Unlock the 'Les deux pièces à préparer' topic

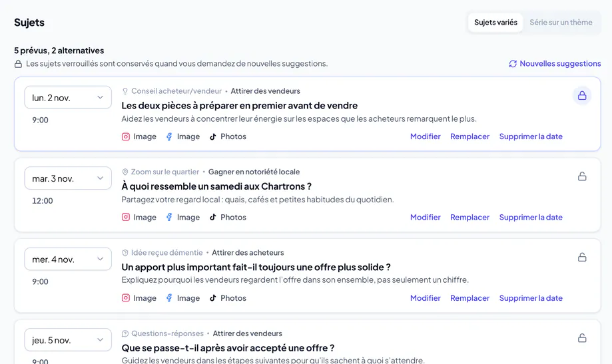click(x=582, y=96)
